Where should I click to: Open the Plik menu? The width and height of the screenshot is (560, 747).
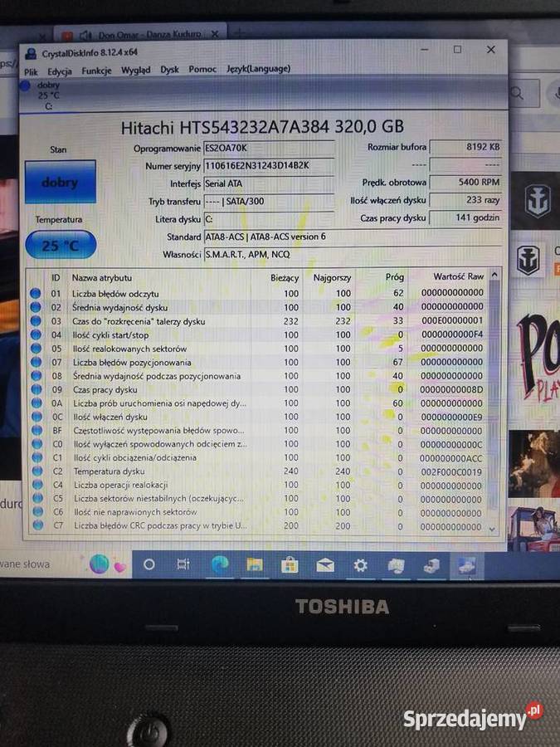point(31,72)
